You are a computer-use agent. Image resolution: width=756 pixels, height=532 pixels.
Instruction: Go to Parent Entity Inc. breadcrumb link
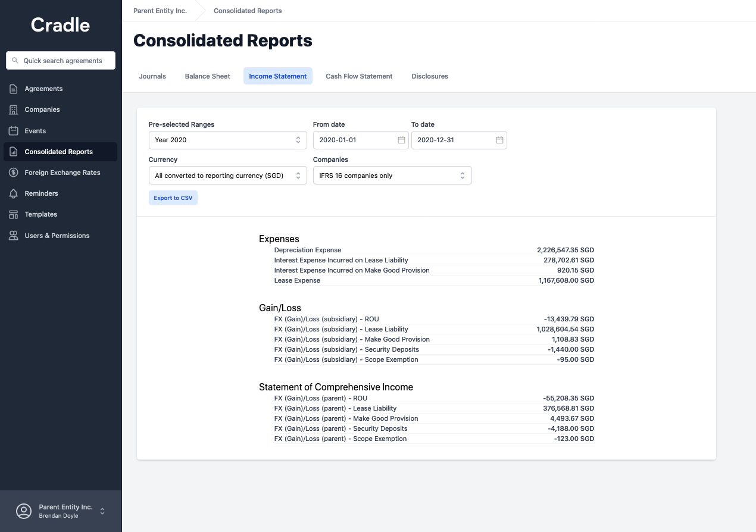pos(160,11)
